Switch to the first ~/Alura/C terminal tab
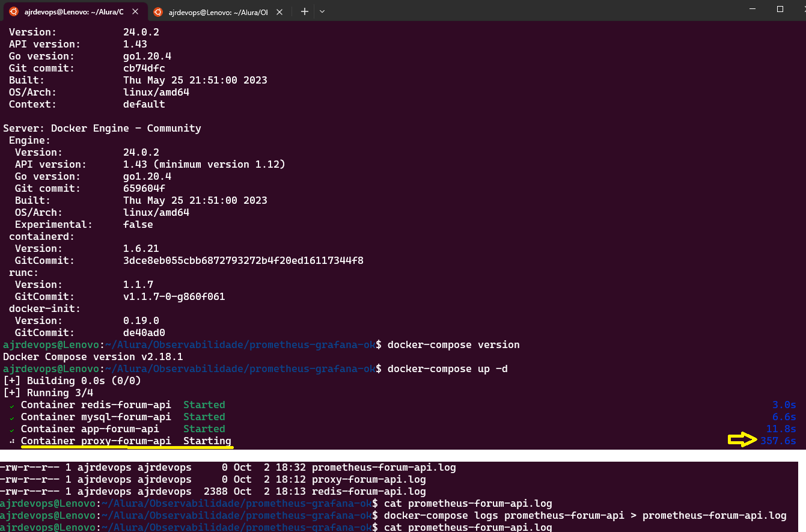 [x=74, y=11]
